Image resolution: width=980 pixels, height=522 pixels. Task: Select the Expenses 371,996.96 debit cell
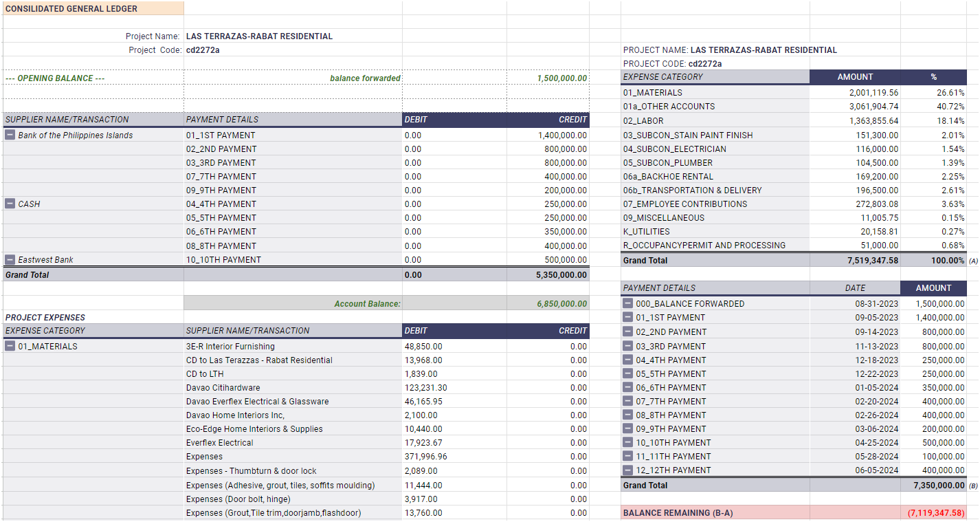pyautogui.click(x=454, y=457)
